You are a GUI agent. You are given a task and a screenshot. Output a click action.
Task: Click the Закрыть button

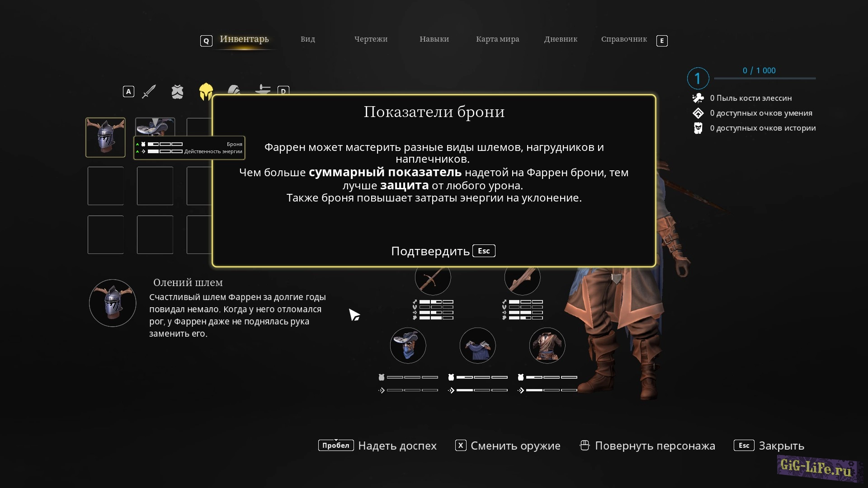(781, 446)
